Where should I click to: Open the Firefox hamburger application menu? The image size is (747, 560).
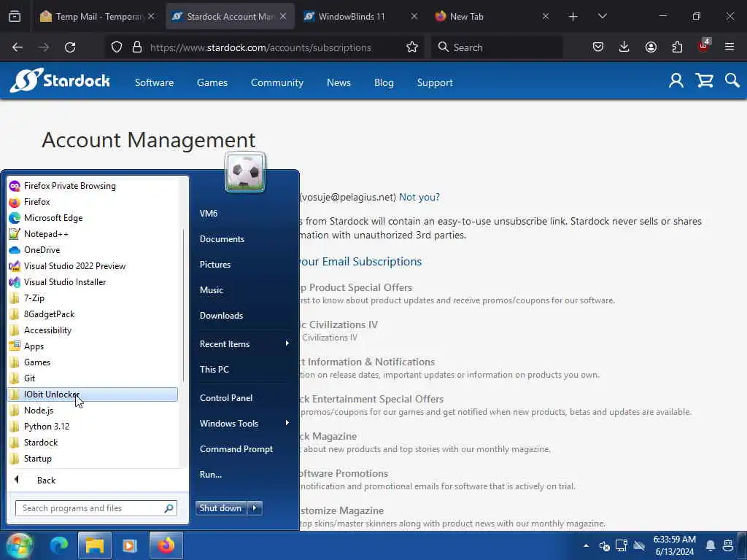729,47
